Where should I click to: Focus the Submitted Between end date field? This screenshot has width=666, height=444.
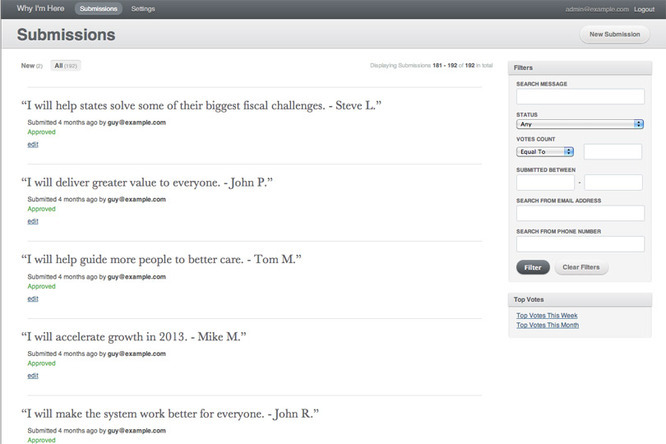[x=613, y=182]
